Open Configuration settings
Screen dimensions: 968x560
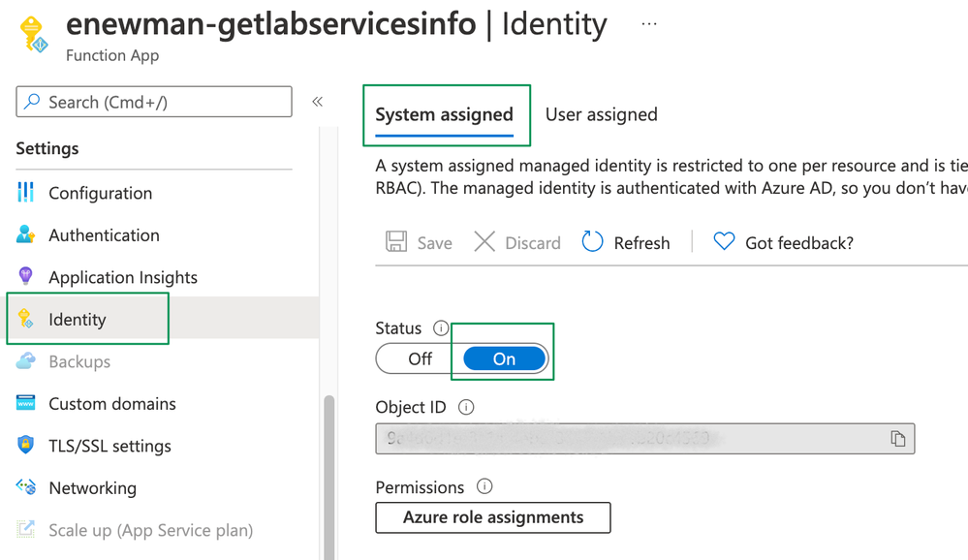tap(100, 193)
